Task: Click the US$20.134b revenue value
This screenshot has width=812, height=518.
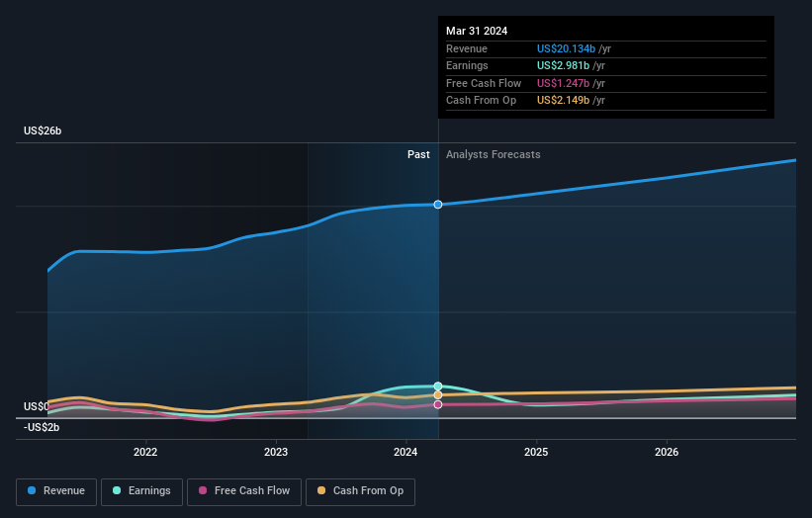Action: 566,48
